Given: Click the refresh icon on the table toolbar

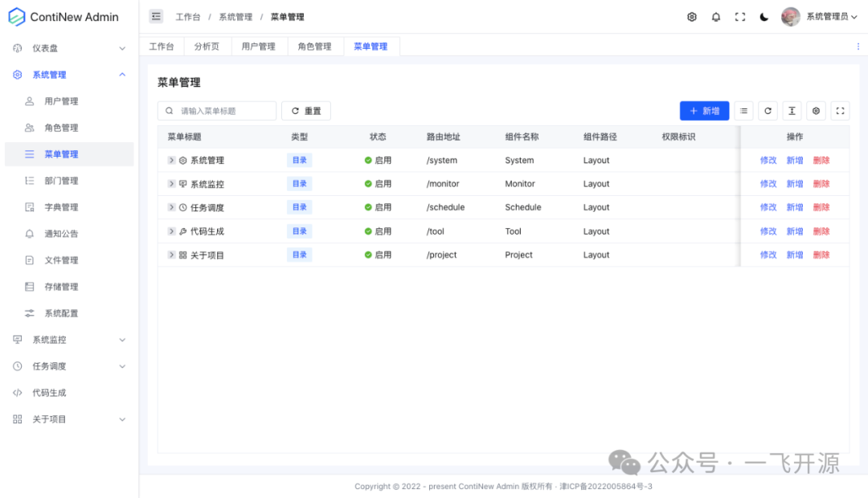Looking at the screenshot, I should (x=768, y=110).
